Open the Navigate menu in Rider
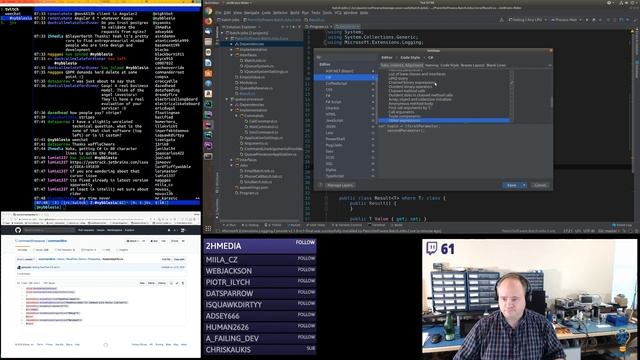This screenshot has height=360, width=640. click(251, 13)
